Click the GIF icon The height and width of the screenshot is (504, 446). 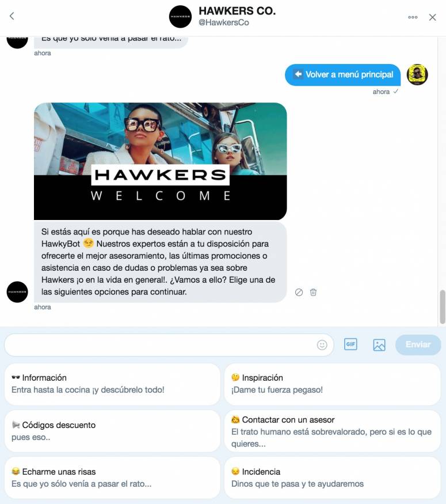point(350,344)
